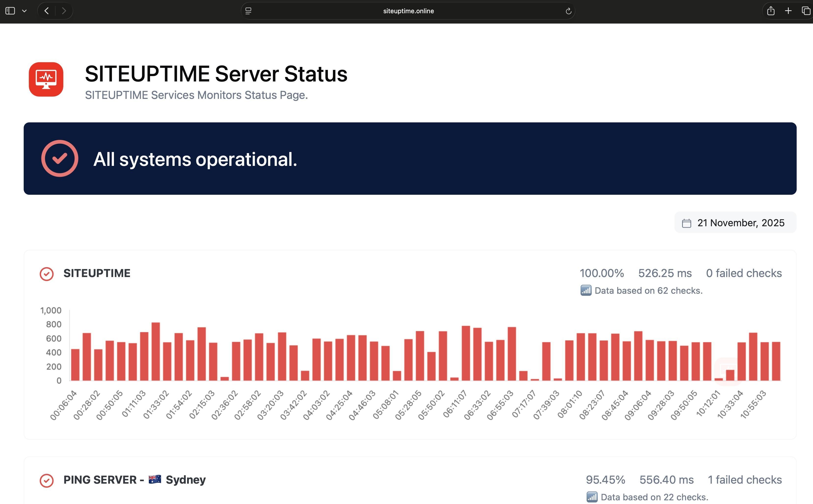Reload the page using the reload icon
The height and width of the screenshot is (504, 813).
[x=569, y=11]
